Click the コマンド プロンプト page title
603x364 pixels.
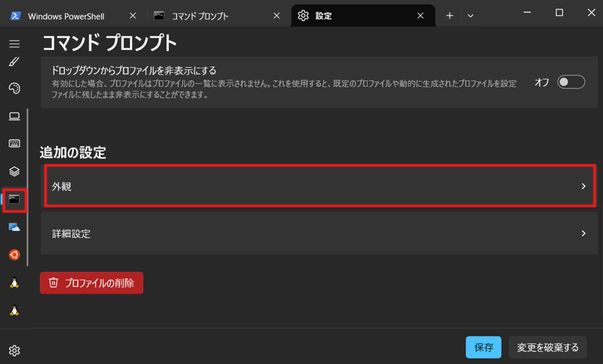coord(110,43)
